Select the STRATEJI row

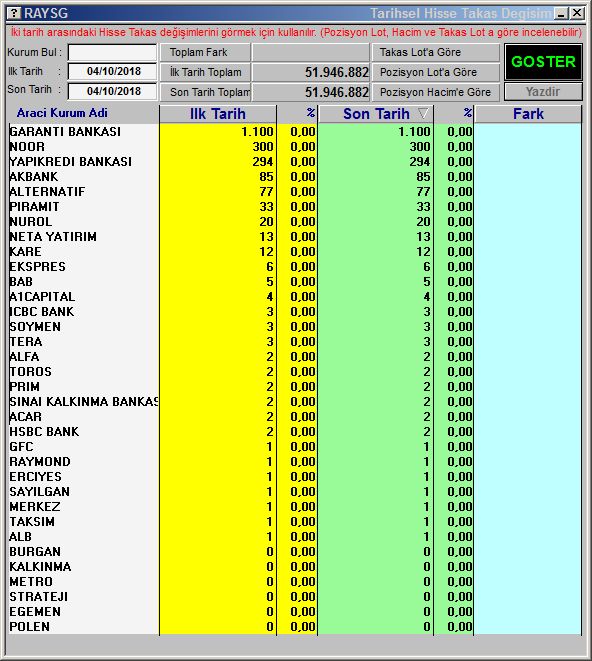295,597
